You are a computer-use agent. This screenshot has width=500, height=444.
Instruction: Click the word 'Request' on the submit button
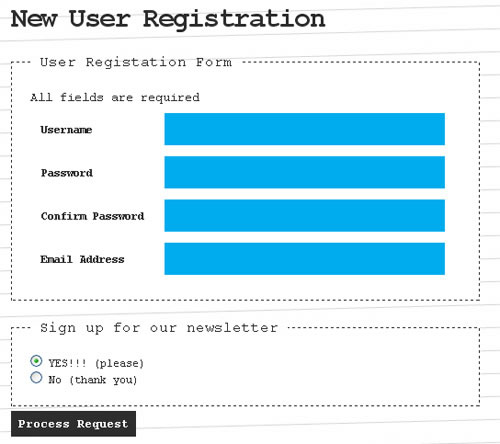(102, 424)
